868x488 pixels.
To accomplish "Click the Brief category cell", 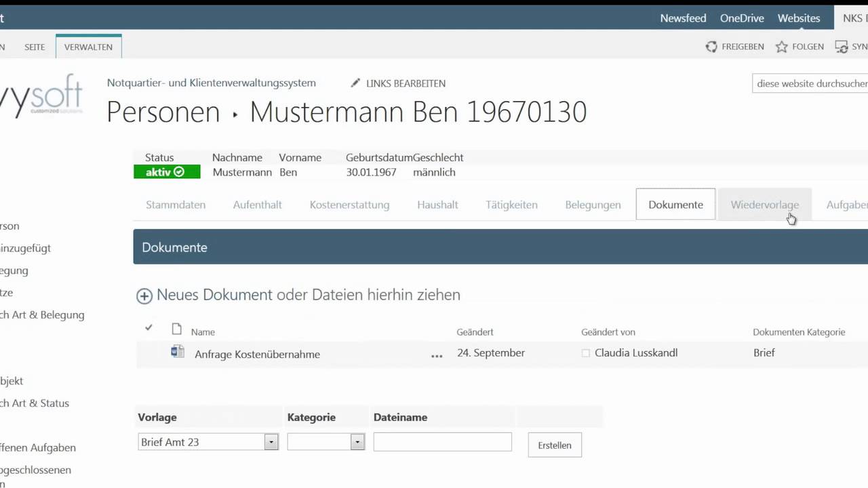I will pyautogui.click(x=764, y=352).
